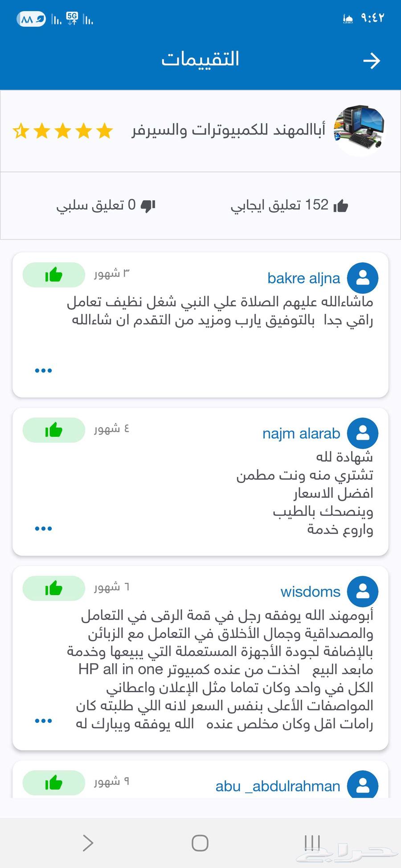Tap green thumbs-up on bakre aljna's review

tap(53, 275)
